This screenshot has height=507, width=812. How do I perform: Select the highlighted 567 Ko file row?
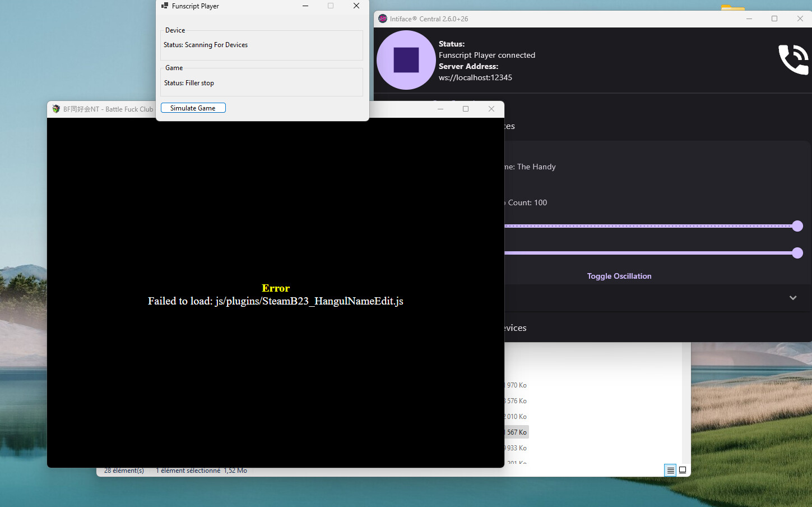pyautogui.click(x=517, y=432)
